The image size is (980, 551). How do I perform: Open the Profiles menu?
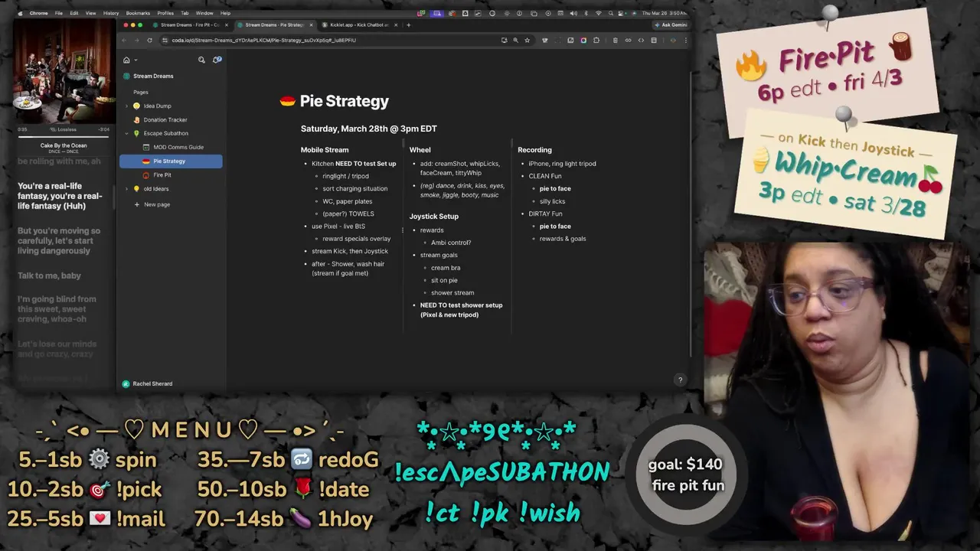(x=165, y=13)
